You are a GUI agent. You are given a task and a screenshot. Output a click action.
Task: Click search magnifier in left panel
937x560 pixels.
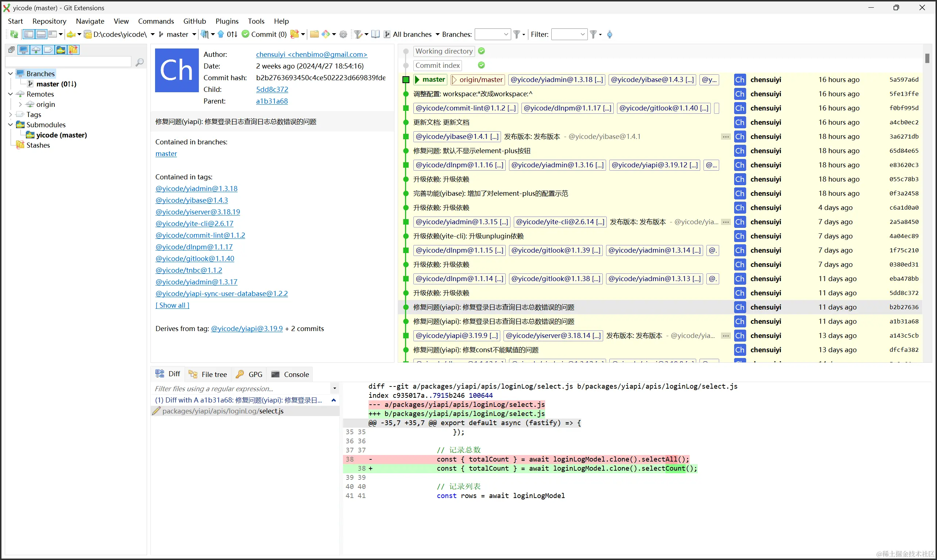pyautogui.click(x=139, y=62)
